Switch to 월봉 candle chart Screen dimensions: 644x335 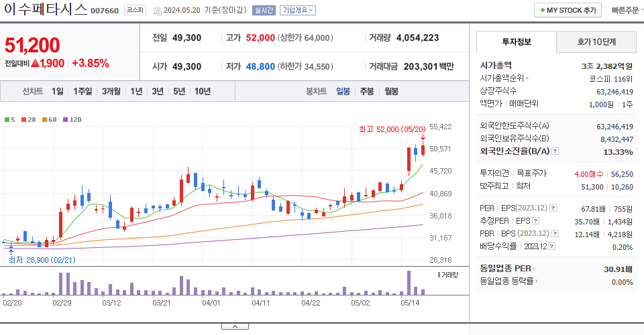(391, 91)
